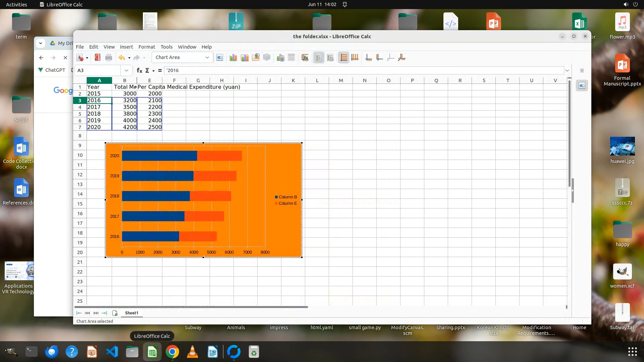Toggle Horizontal Grids toolbar button

click(343, 58)
